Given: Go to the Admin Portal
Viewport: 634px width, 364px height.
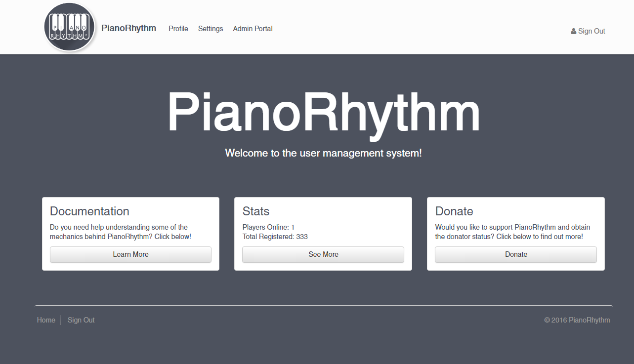Looking at the screenshot, I should tap(253, 29).
